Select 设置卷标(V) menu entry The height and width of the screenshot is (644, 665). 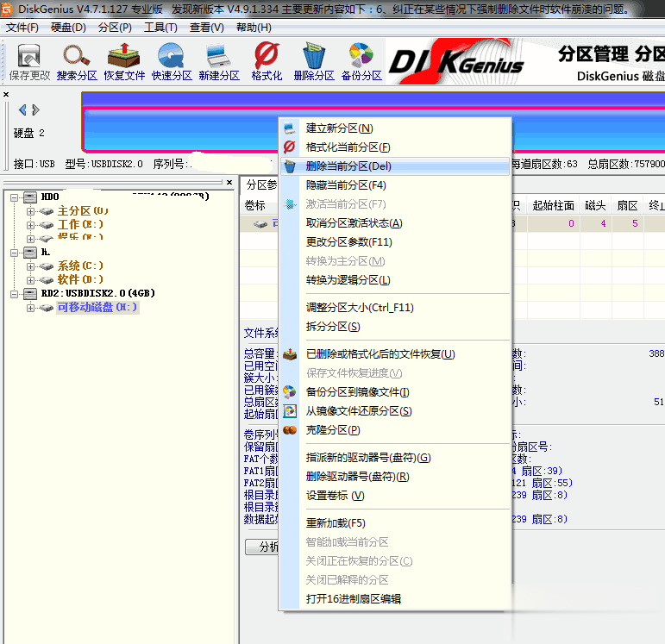[395, 495]
